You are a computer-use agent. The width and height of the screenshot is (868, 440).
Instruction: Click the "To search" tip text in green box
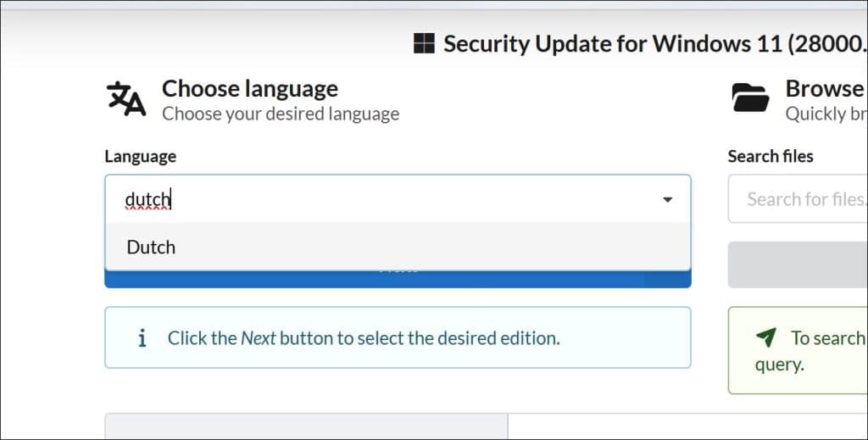[826, 337]
